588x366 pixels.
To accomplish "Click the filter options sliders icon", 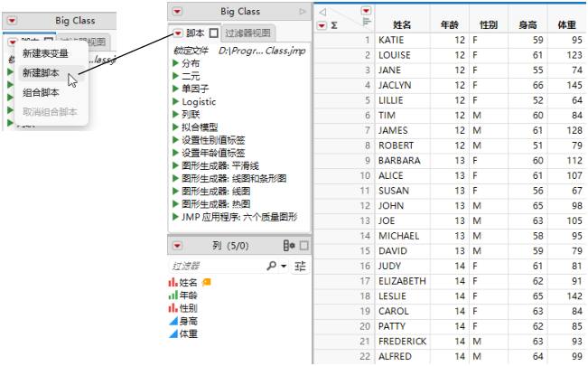I will click(300, 267).
